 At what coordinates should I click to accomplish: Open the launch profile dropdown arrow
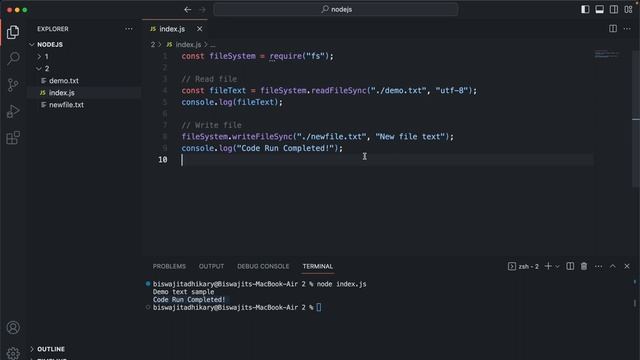click(557, 267)
